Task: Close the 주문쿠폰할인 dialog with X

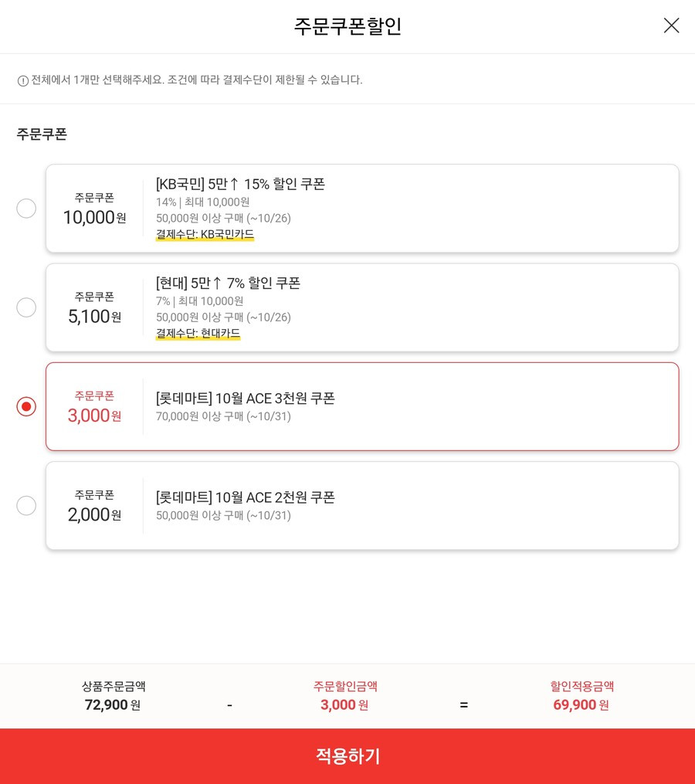Action: [x=671, y=25]
